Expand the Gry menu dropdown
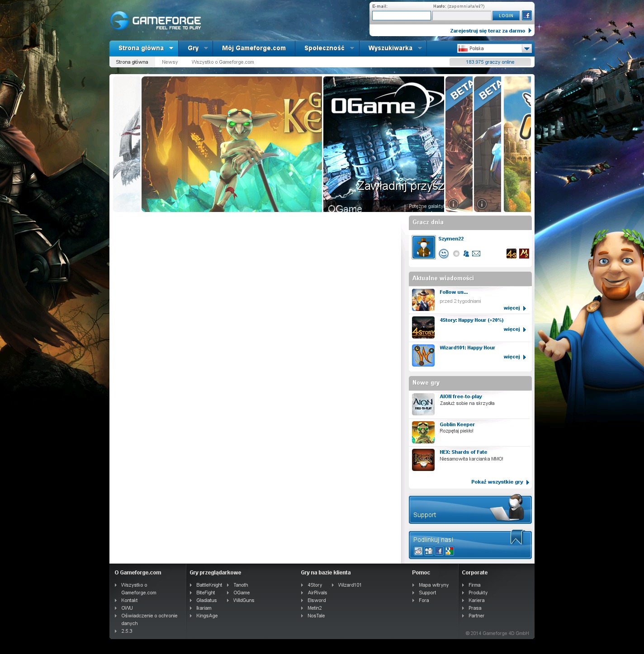 206,48
